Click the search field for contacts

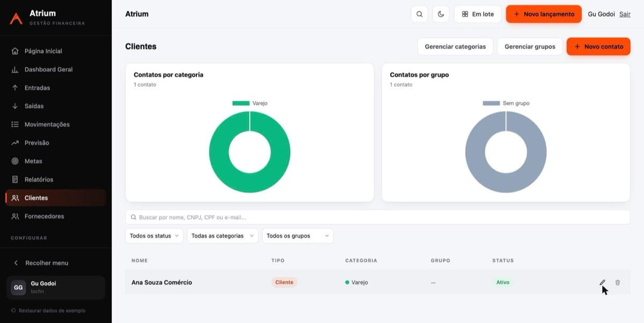click(378, 217)
